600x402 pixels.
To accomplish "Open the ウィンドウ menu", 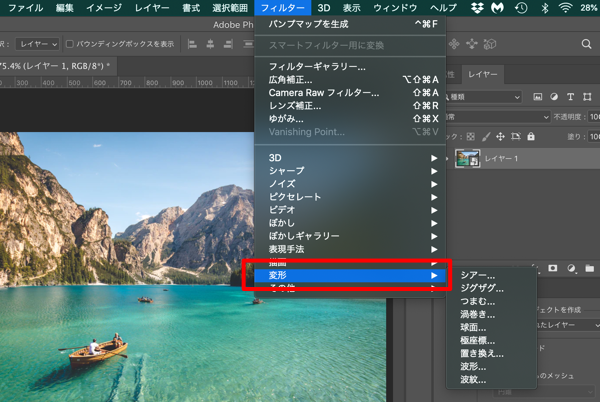I will click(x=395, y=8).
